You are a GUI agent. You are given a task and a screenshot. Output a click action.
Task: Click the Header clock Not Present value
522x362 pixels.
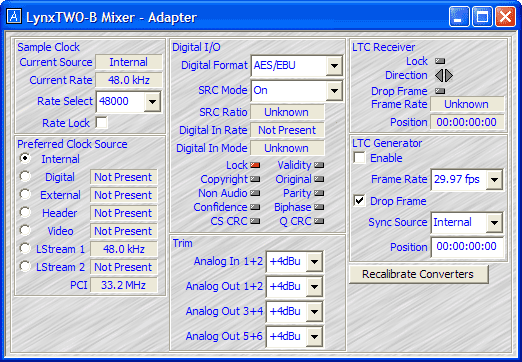tap(124, 213)
